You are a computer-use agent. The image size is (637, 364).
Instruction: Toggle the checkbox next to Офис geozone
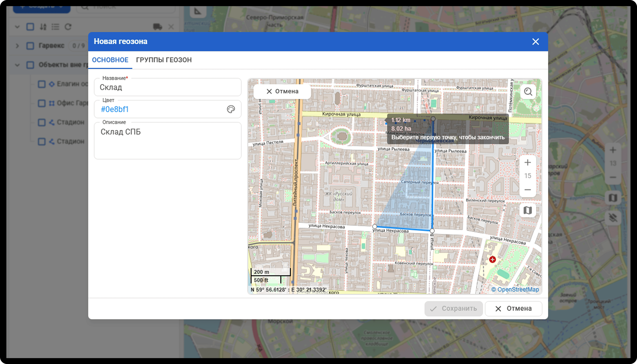[x=41, y=103]
